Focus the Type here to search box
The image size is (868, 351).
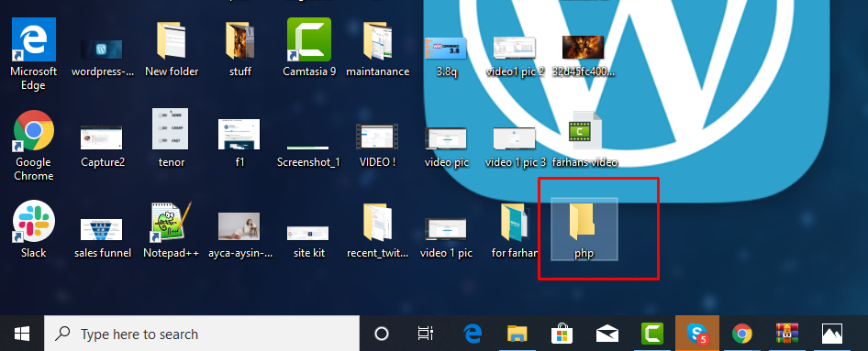202,334
